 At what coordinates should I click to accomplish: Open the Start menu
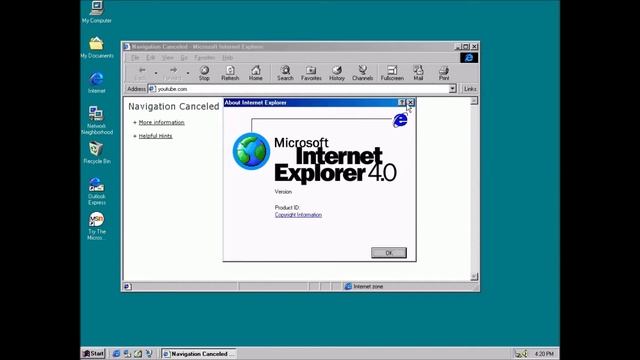(93, 353)
